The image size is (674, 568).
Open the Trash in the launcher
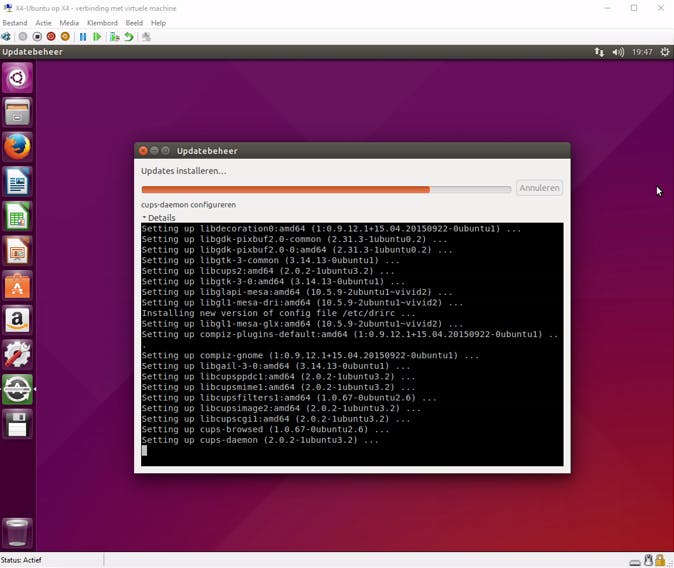pos(17,533)
